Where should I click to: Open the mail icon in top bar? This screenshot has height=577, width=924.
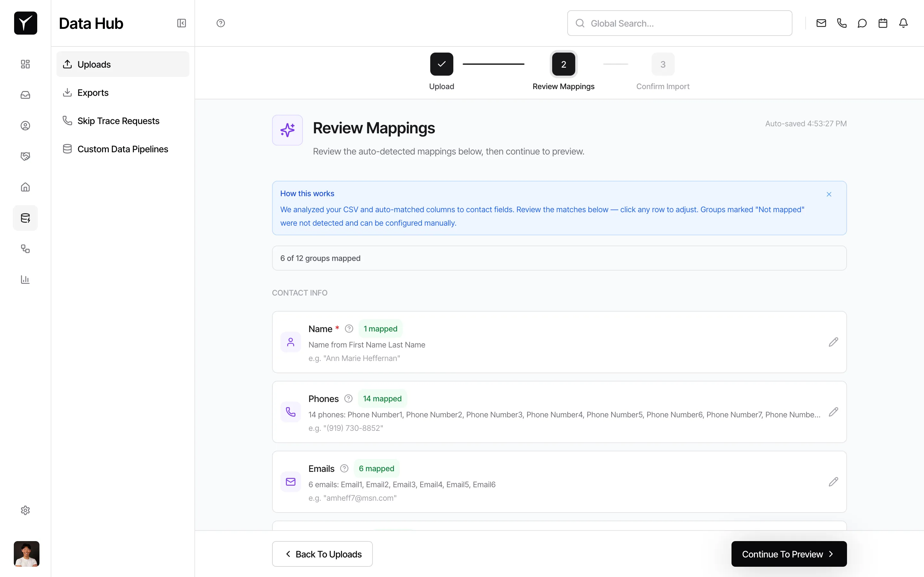(821, 23)
